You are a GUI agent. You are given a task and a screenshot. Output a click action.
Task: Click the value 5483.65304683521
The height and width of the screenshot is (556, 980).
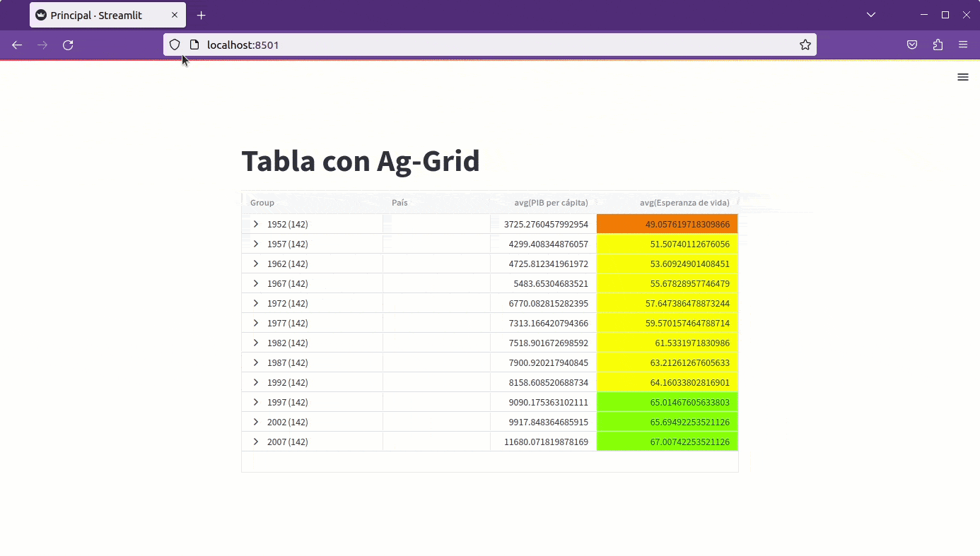click(551, 283)
